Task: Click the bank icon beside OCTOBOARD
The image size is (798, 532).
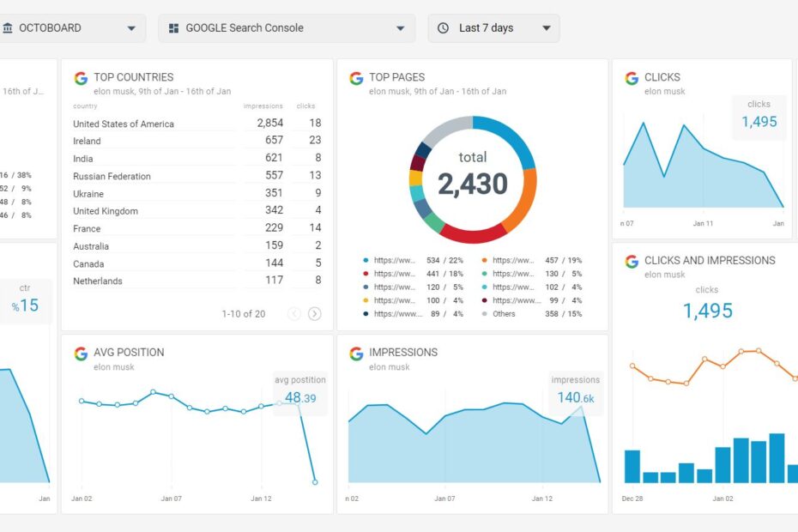Action: 8,28
